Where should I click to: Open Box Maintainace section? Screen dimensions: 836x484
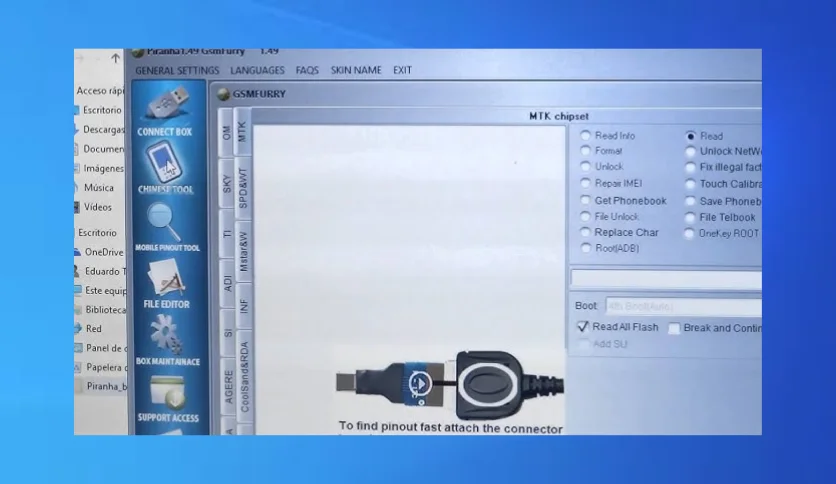(167, 340)
